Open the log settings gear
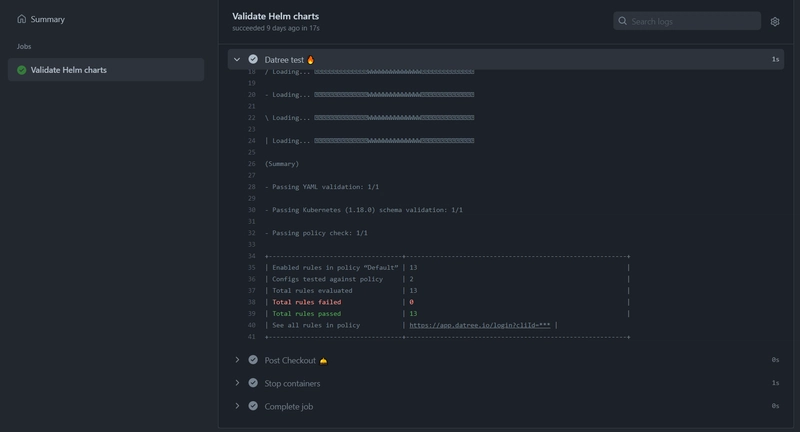This screenshot has width=800, height=432. pyautogui.click(x=774, y=21)
